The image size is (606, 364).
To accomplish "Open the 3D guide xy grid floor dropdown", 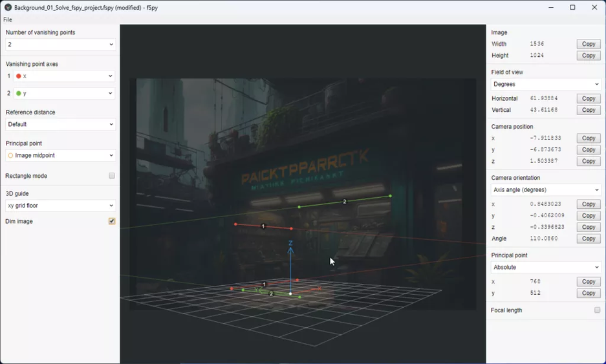I will click(60, 206).
